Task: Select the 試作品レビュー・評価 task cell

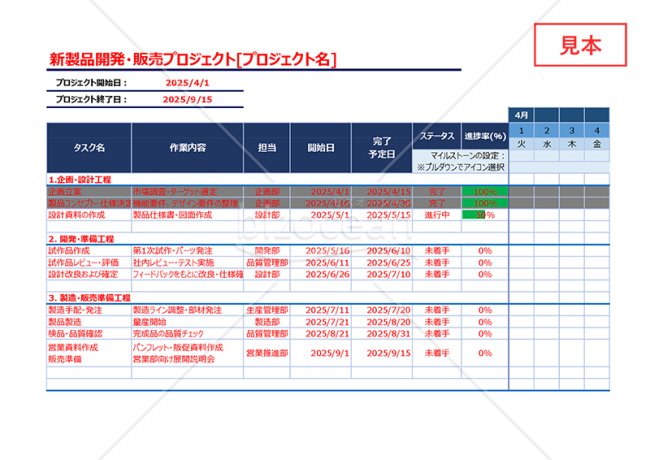Action: (x=89, y=262)
